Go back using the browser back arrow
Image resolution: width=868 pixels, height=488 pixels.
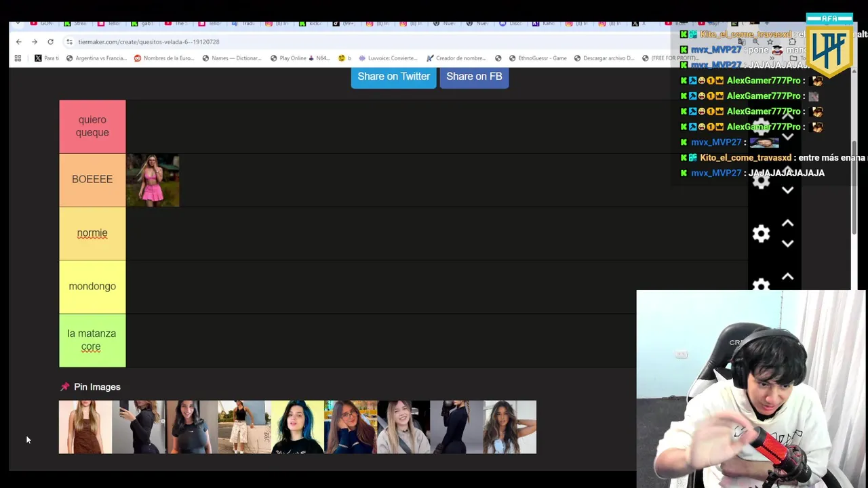pos(18,42)
